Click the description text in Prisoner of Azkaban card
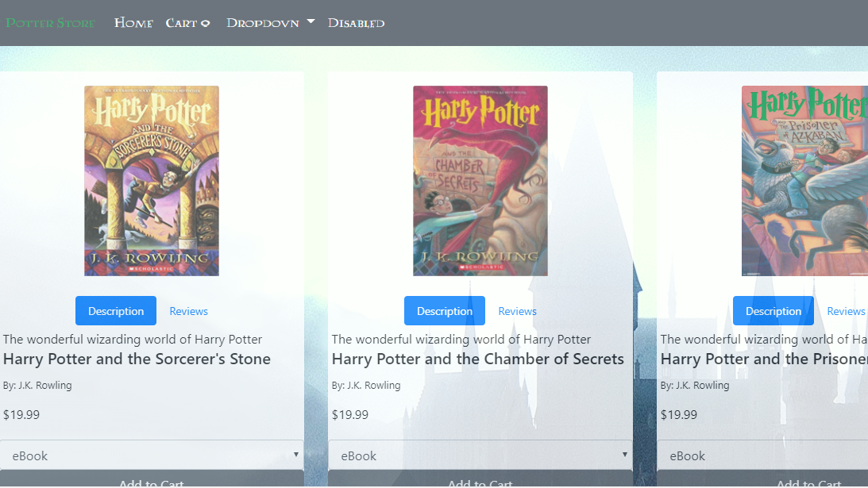The width and height of the screenshot is (868, 488). click(764, 339)
